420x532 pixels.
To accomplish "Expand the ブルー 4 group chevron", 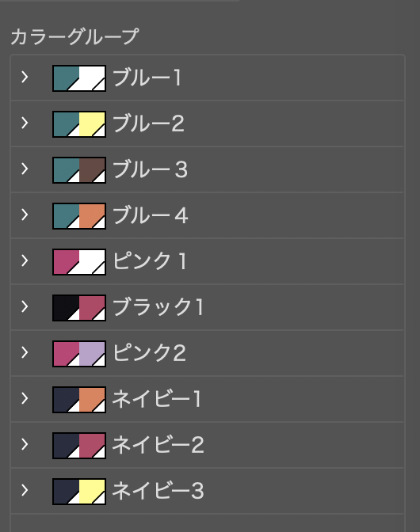I will (x=25, y=215).
